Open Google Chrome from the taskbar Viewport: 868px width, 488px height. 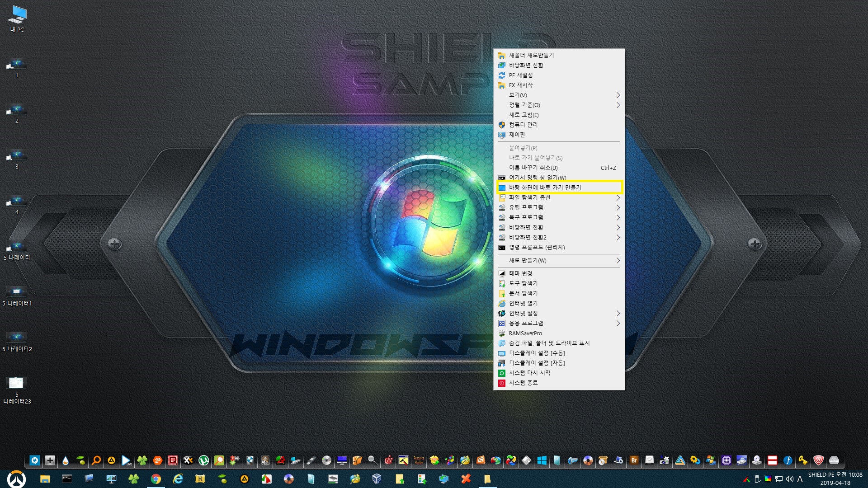coord(156,479)
